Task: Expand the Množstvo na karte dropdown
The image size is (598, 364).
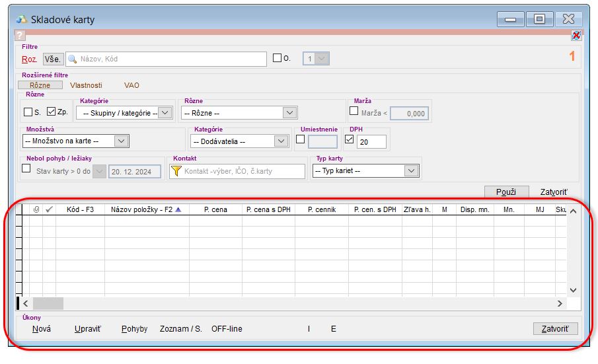Action: pyautogui.click(x=120, y=141)
